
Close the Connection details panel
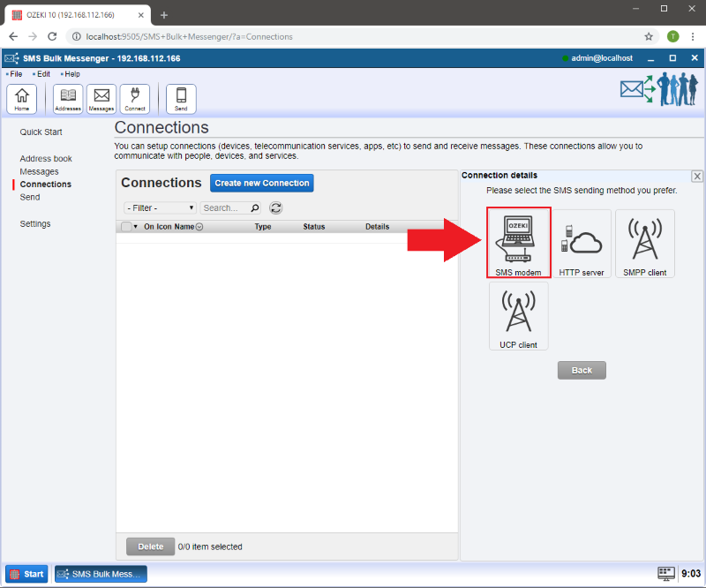(x=697, y=176)
